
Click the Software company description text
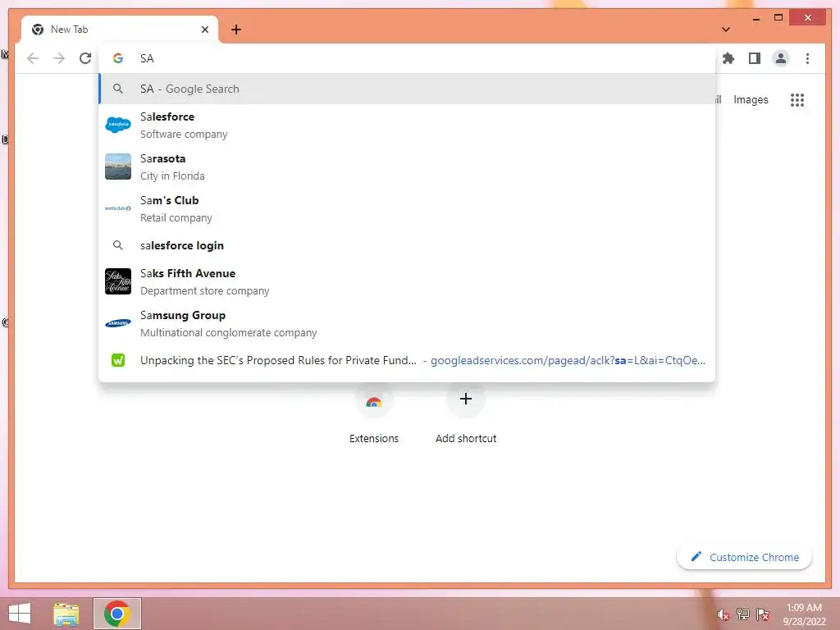[x=184, y=134]
